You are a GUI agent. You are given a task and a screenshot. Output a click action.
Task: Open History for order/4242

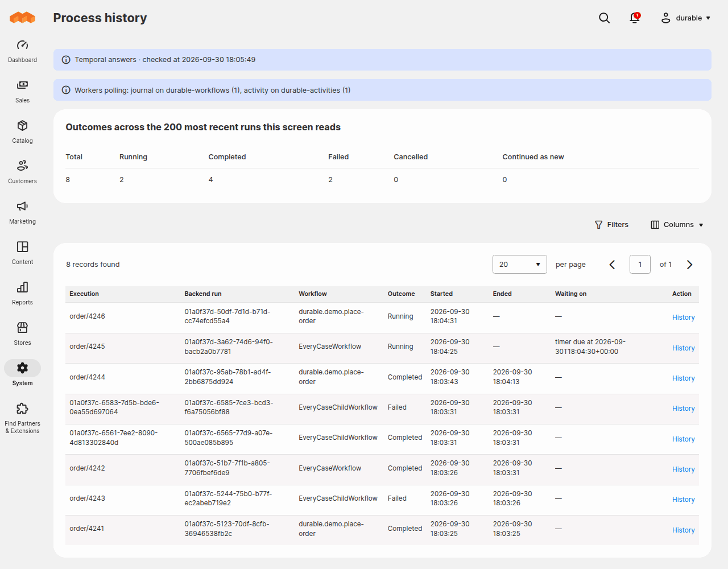683,469
